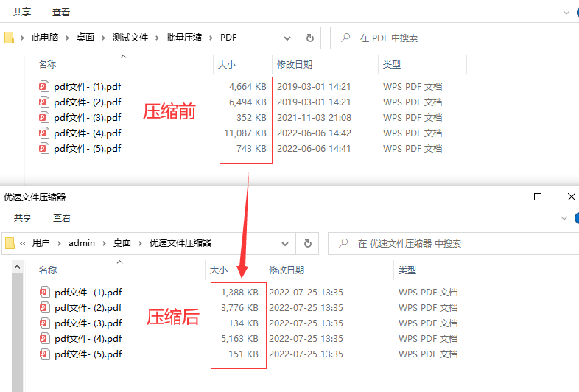
Task: Refresh the PDF folder view
Action: coord(310,38)
